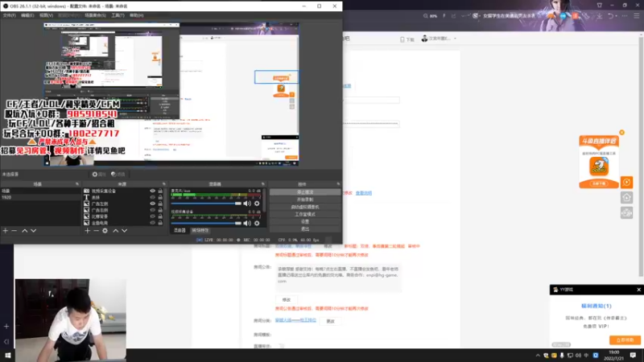Click the Studio Mode button in OBS

click(305, 214)
